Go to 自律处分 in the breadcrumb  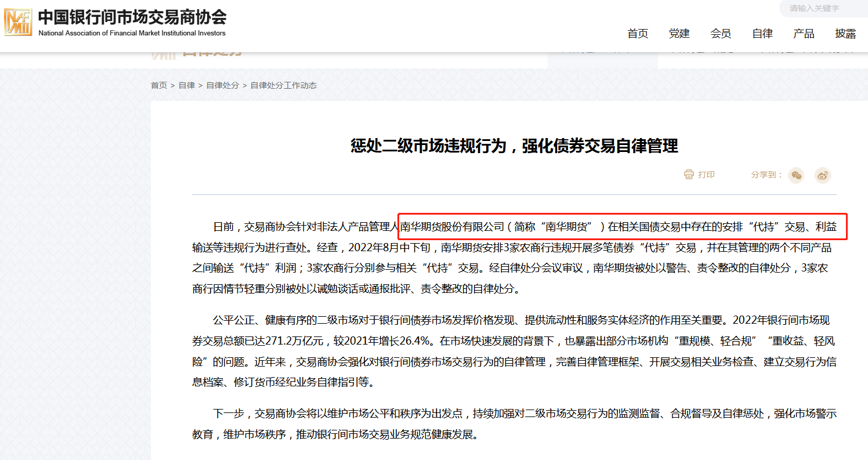222,85
